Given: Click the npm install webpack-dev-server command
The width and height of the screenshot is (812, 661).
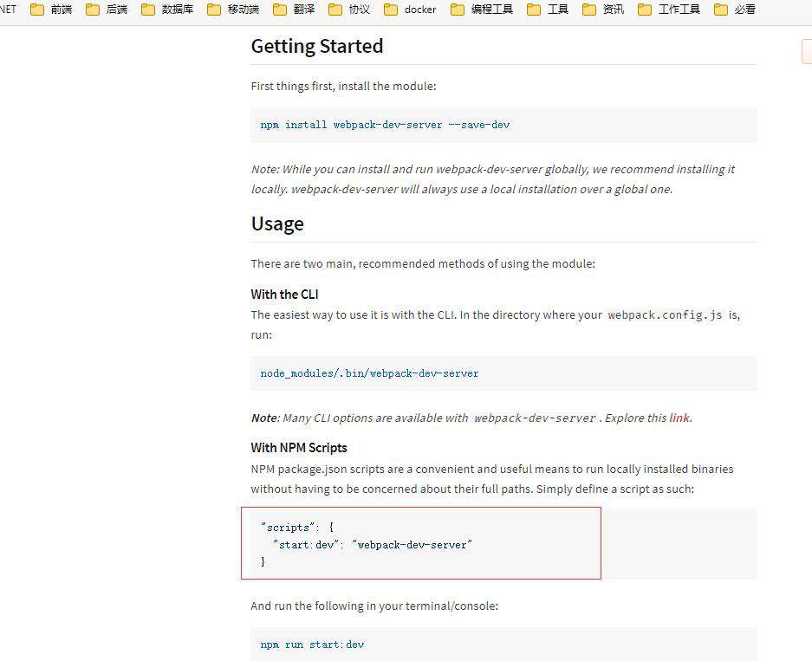Looking at the screenshot, I should point(385,125).
